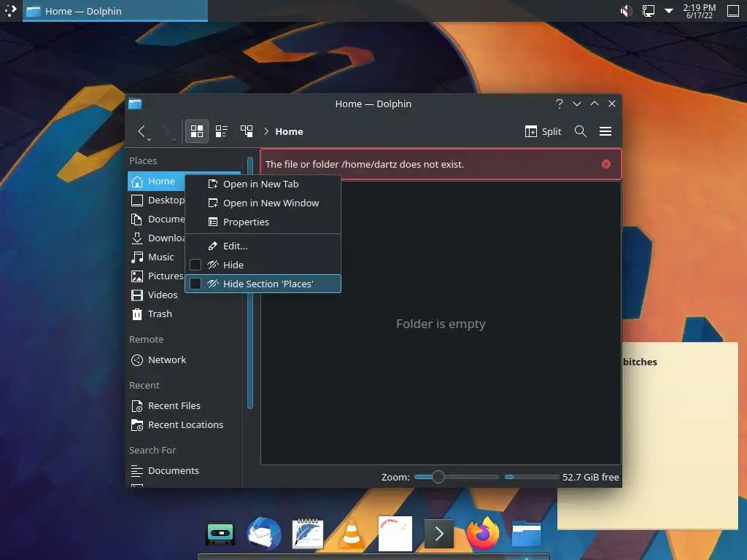Screen dimensions: 747x560
Task: Click the sticky note text
Action: [x=640, y=362]
